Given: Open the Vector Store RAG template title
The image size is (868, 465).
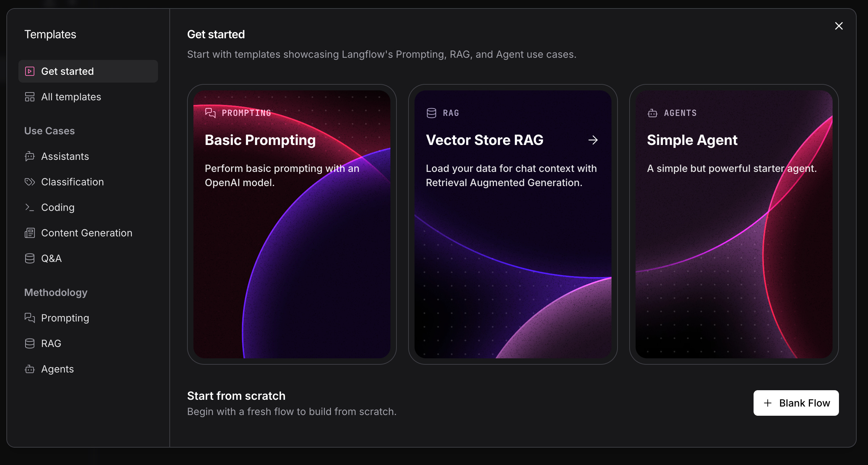Looking at the screenshot, I should (484, 140).
